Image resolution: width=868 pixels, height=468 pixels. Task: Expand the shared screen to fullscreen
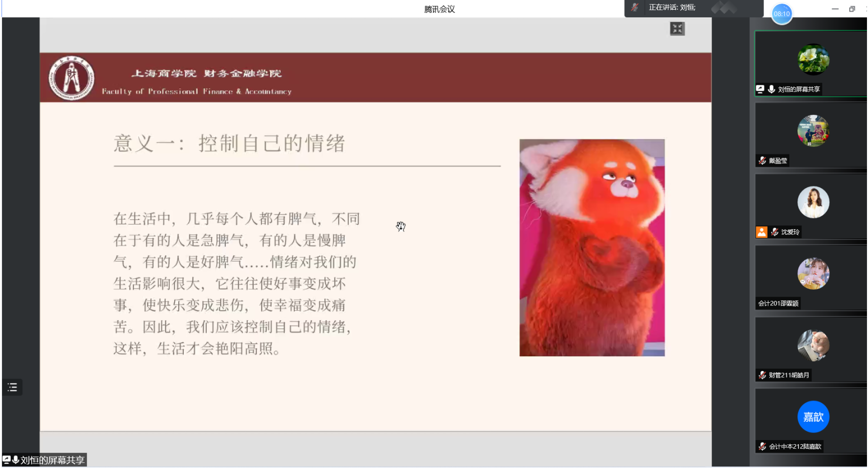(x=677, y=28)
